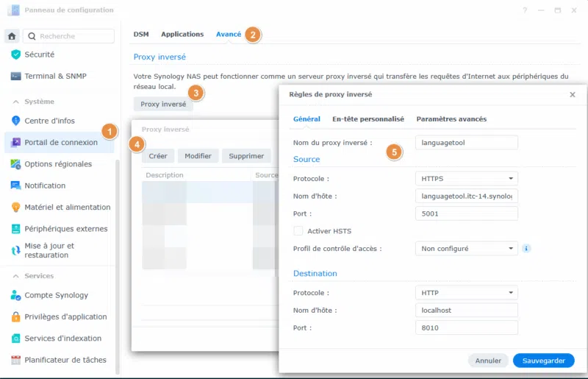Open the Profil de contrôle d'accès dropdown
This screenshot has height=379, width=588.
click(467, 248)
